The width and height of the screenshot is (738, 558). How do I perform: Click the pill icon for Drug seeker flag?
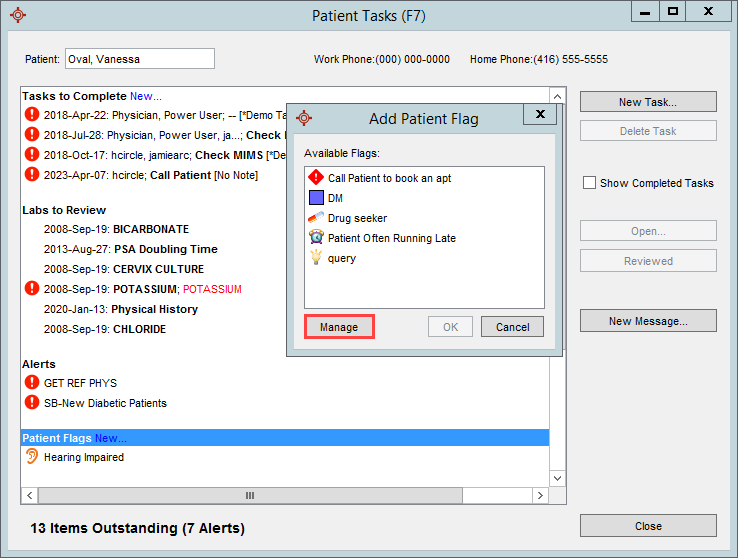click(316, 218)
